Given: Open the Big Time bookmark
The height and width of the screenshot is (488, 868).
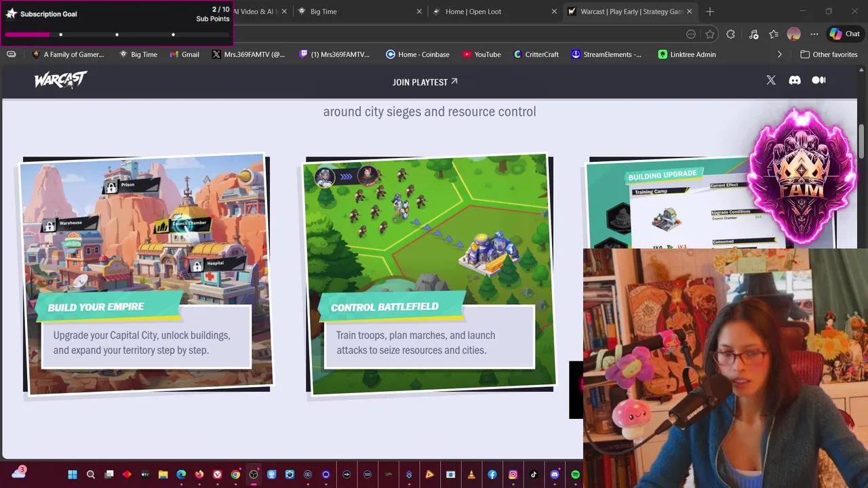Looking at the screenshot, I should click(138, 54).
